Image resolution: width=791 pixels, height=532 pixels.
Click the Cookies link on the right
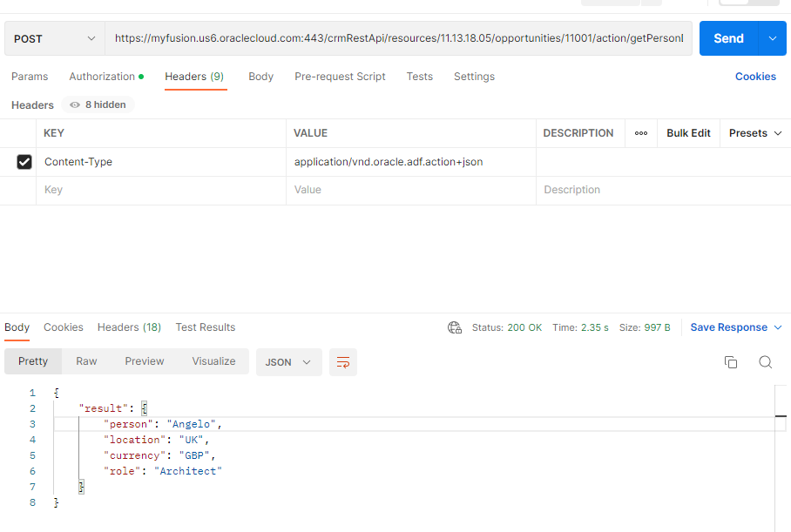[x=755, y=77]
